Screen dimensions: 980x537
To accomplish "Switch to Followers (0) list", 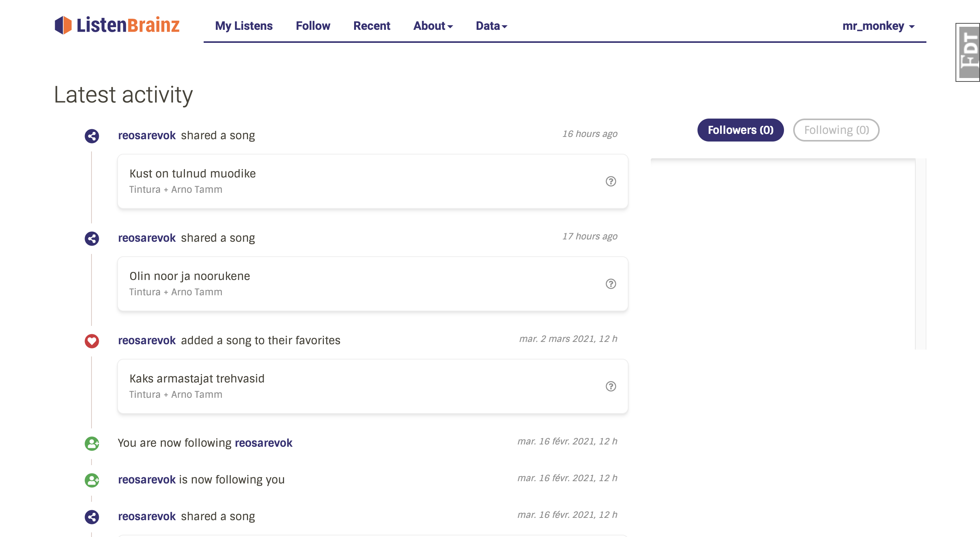I will pos(740,130).
